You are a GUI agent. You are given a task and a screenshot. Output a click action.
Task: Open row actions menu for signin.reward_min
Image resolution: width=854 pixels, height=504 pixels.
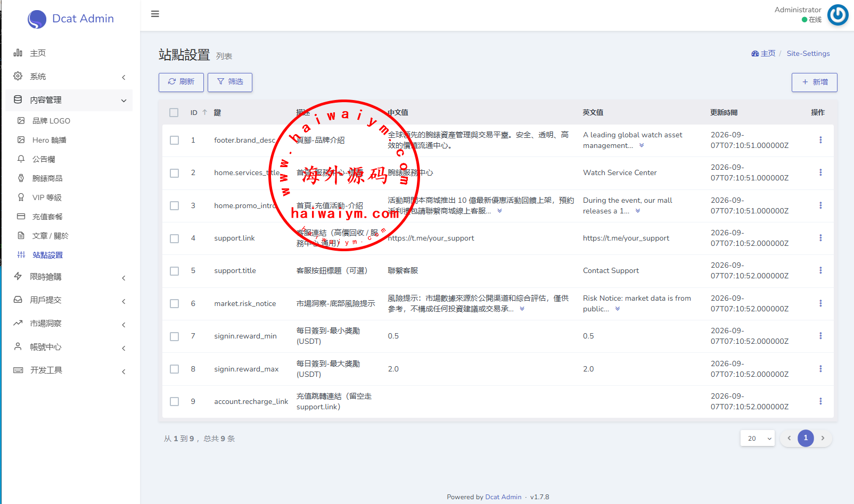(820, 336)
